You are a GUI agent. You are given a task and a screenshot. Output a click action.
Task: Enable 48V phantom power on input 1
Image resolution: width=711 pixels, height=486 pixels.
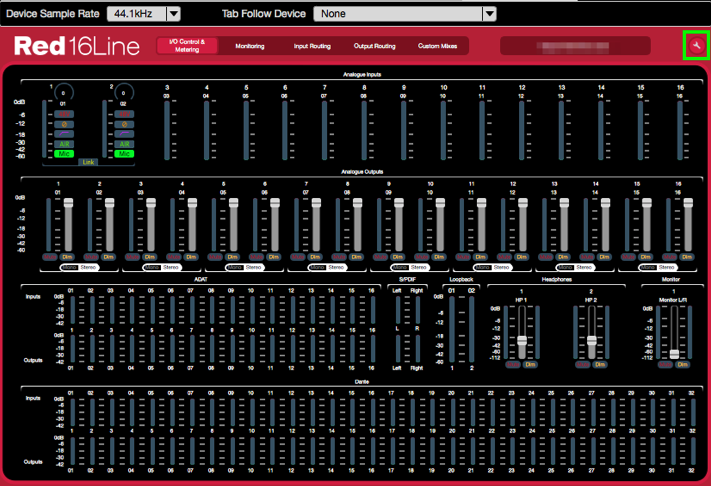[x=63, y=114]
